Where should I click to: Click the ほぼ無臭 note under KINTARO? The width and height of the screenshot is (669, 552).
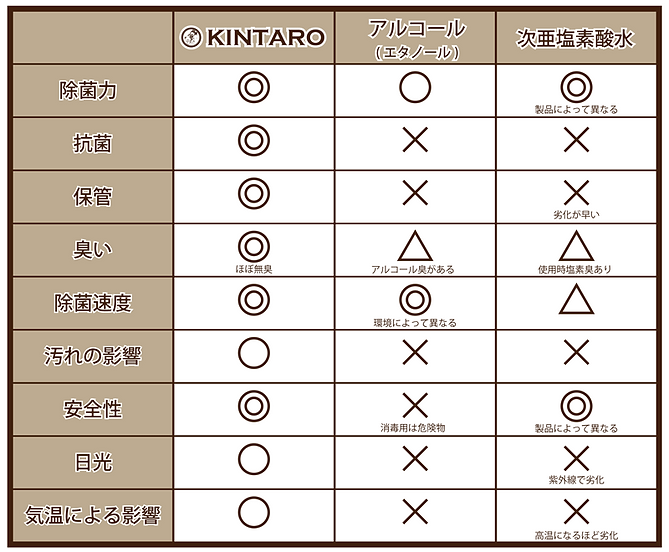254,269
